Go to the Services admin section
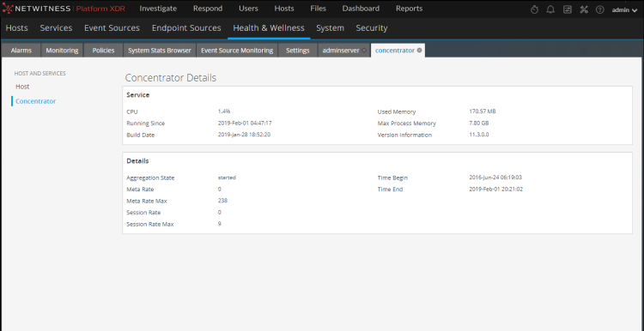 (x=57, y=28)
